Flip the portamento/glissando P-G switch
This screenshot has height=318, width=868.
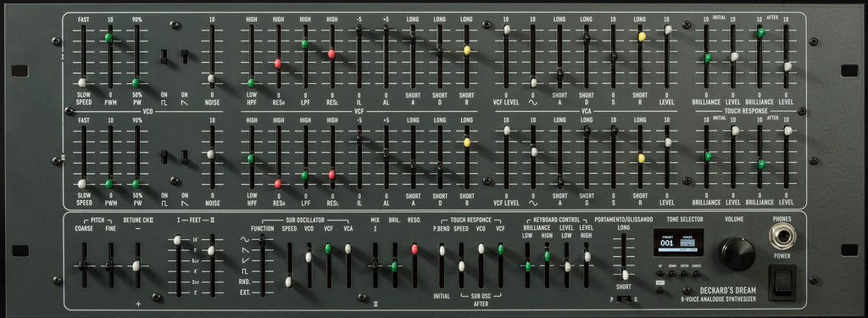pyautogui.click(x=623, y=299)
